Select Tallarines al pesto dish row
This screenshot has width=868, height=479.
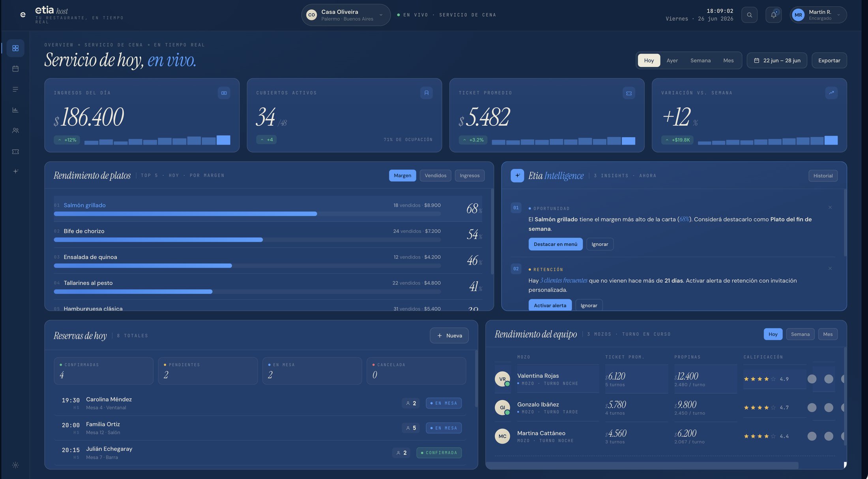coord(268,287)
